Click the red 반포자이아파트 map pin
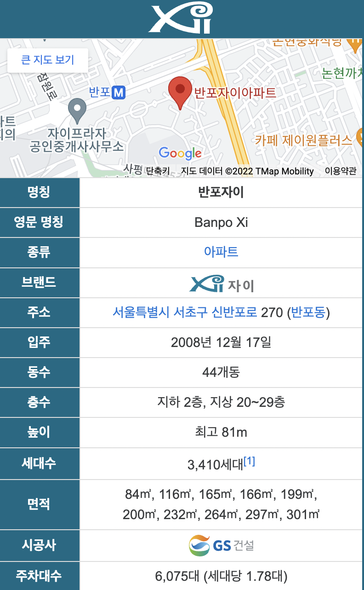Screen dimensions: 364x590 [x=180, y=93]
